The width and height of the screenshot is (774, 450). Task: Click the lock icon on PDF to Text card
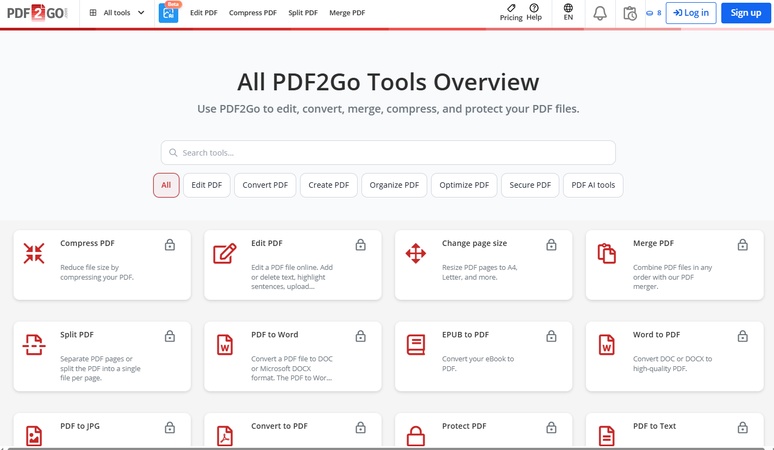(x=742, y=428)
